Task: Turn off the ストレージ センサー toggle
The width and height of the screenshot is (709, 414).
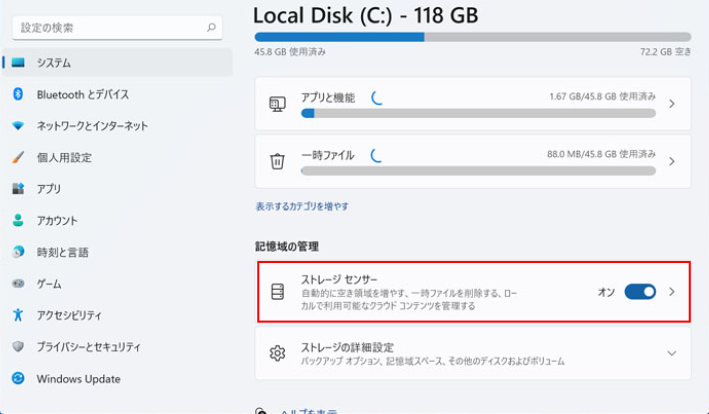Action: click(639, 292)
